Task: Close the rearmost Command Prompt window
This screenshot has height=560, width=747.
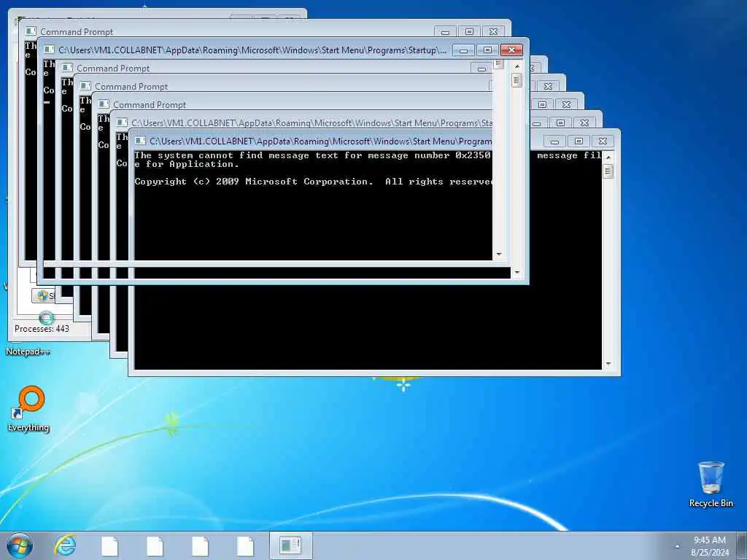Action: (494, 32)
